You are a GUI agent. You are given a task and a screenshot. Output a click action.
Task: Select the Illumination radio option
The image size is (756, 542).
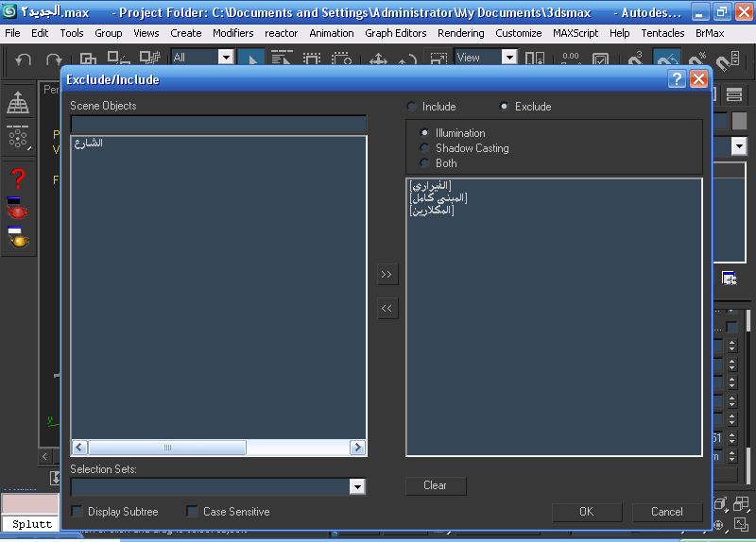point(424,133)
